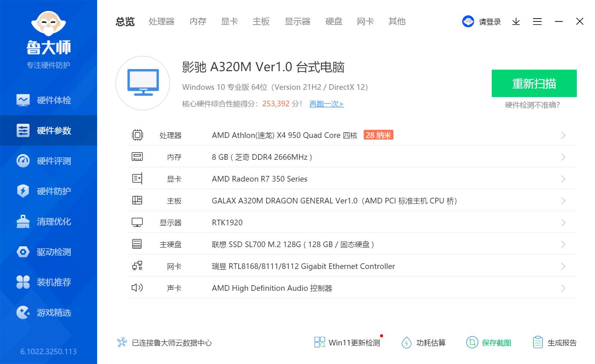Open the 功耗估算 power estimate tool

click(x=424, y=342)
